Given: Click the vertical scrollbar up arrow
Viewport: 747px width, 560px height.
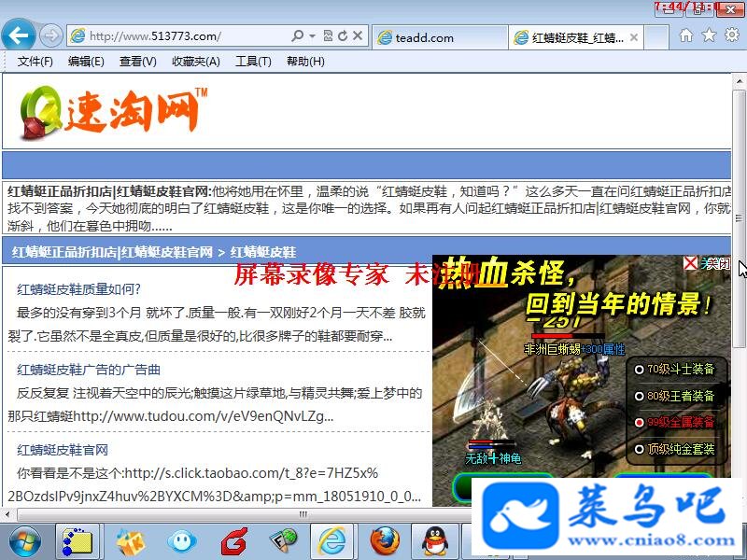Looking at the screenshot, I should coord(740,81).
